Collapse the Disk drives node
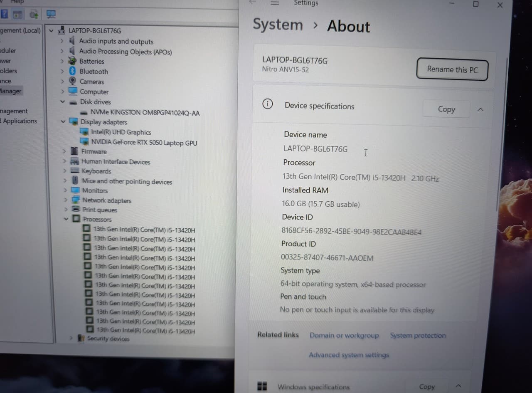Screen dimensions: 532x393 63,101
